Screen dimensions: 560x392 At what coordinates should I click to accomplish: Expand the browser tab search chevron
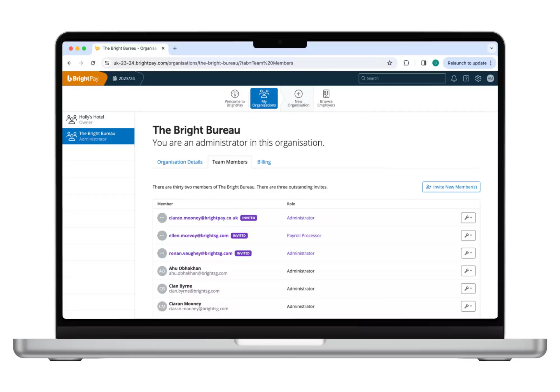491,48
